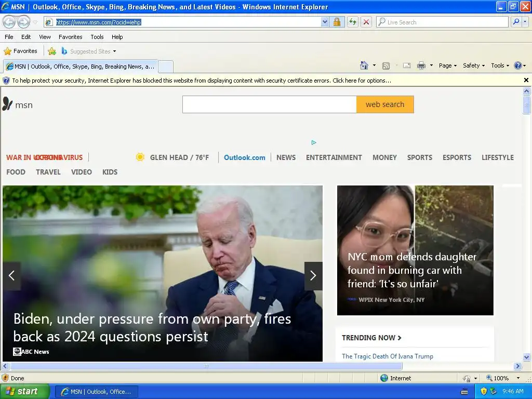Refresh the page with the green arrows icon
The image size is (532, 399).
(x=353, y=22)
